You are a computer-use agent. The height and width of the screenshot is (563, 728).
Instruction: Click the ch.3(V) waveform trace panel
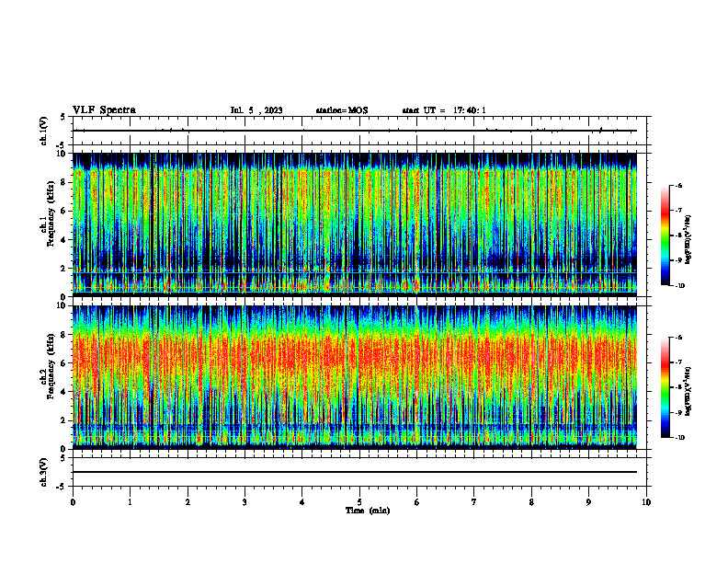(x=359, y=472)
